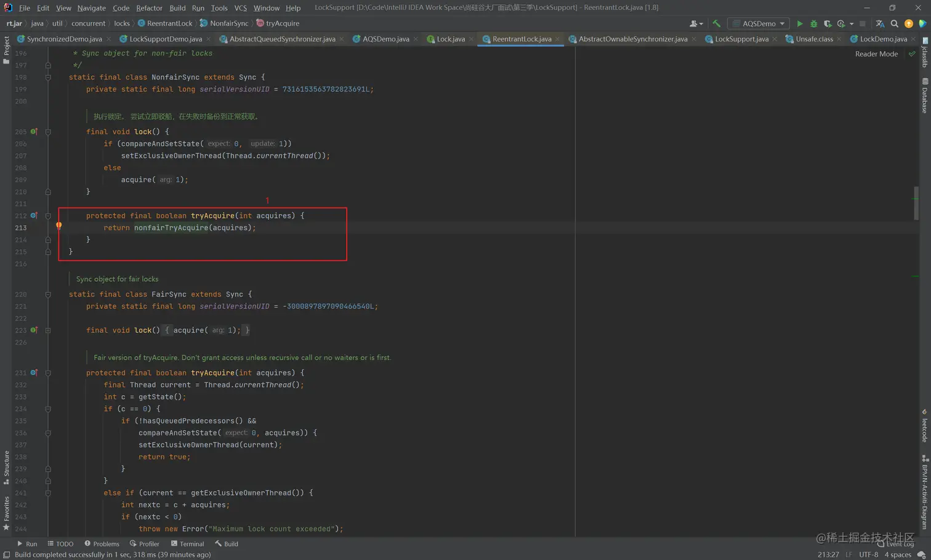Click the override gutter icon on line 223
Viewport: 931px width, 560px height.
[34, 330]
